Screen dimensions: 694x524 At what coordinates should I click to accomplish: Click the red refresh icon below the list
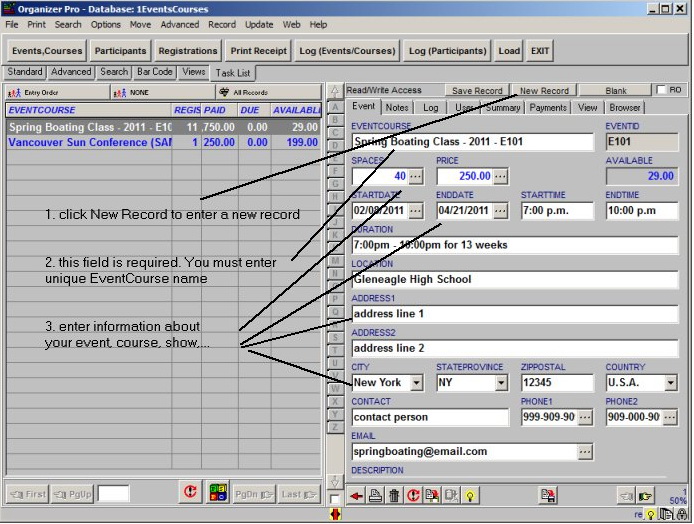[189, 492]
